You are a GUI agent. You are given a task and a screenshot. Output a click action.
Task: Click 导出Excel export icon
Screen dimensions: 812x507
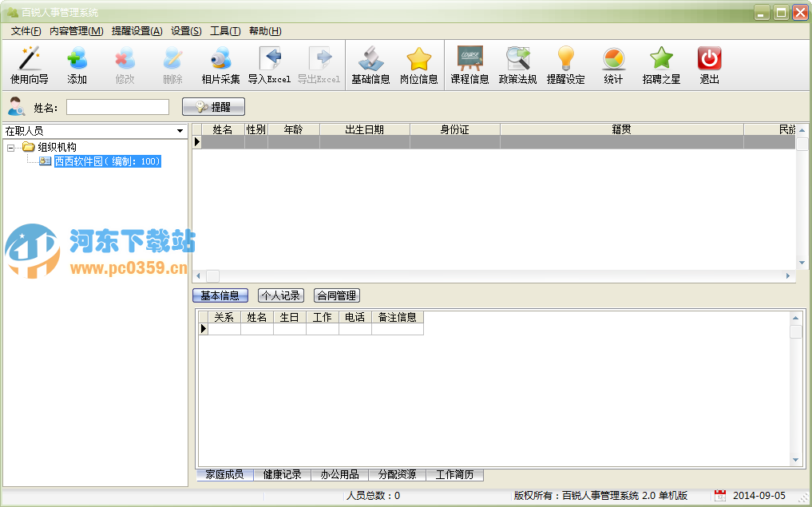319,58
